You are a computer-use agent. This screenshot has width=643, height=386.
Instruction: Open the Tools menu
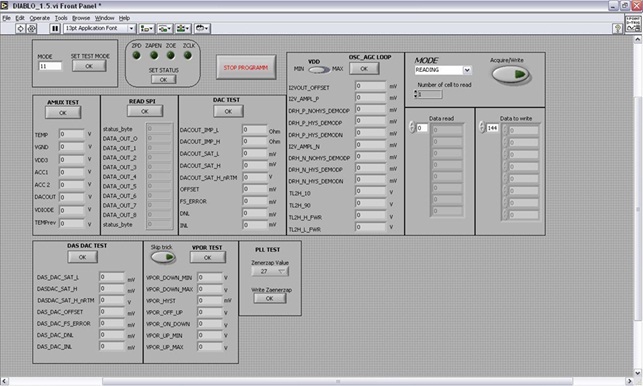click(x=61, y=18)
